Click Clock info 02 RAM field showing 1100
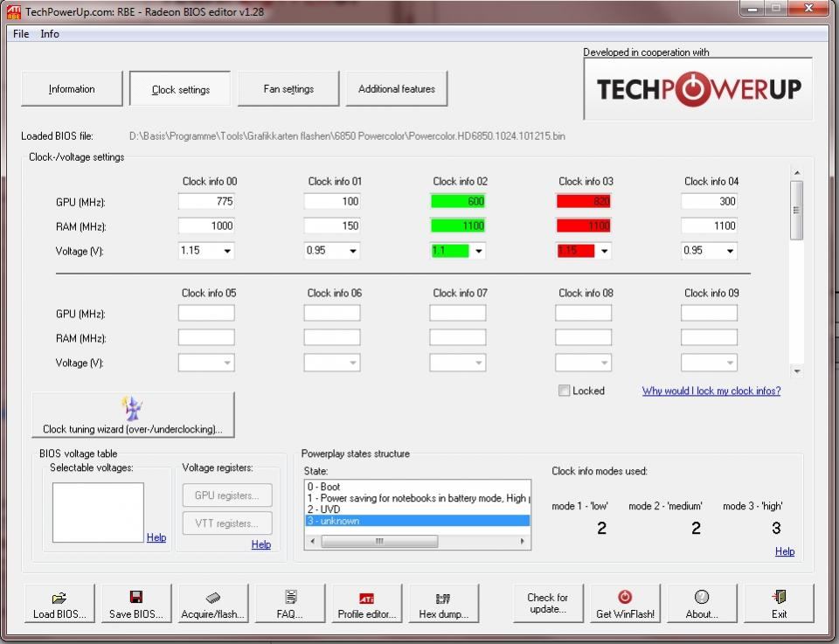 click(458, 225)
